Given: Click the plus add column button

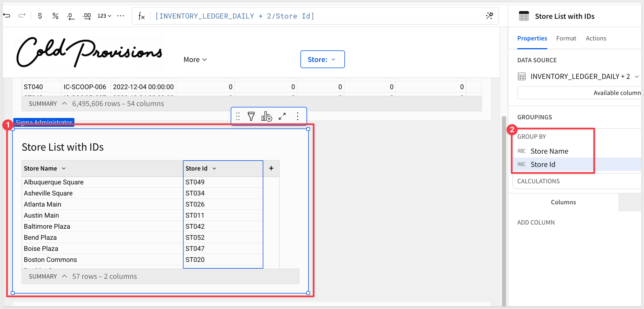Looking at the screenshot, I should tap(271, 168).
